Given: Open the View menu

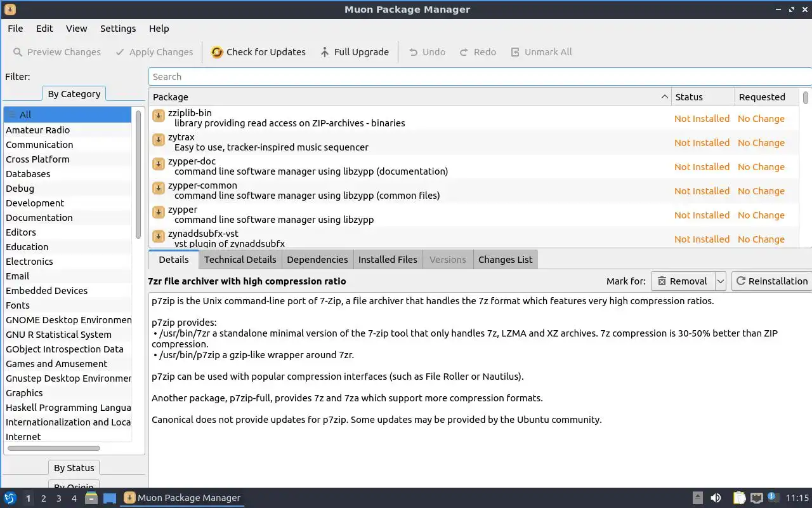Looking at the screenshot, I should (x=76, y=29).
